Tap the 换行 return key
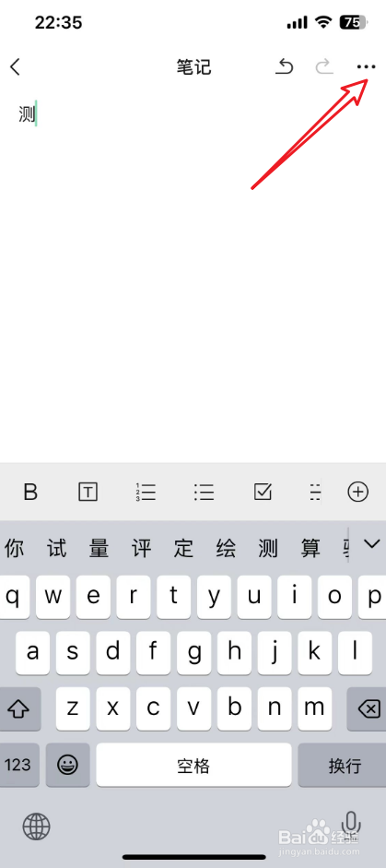386x868 pixels. click(x=343, y=765)
